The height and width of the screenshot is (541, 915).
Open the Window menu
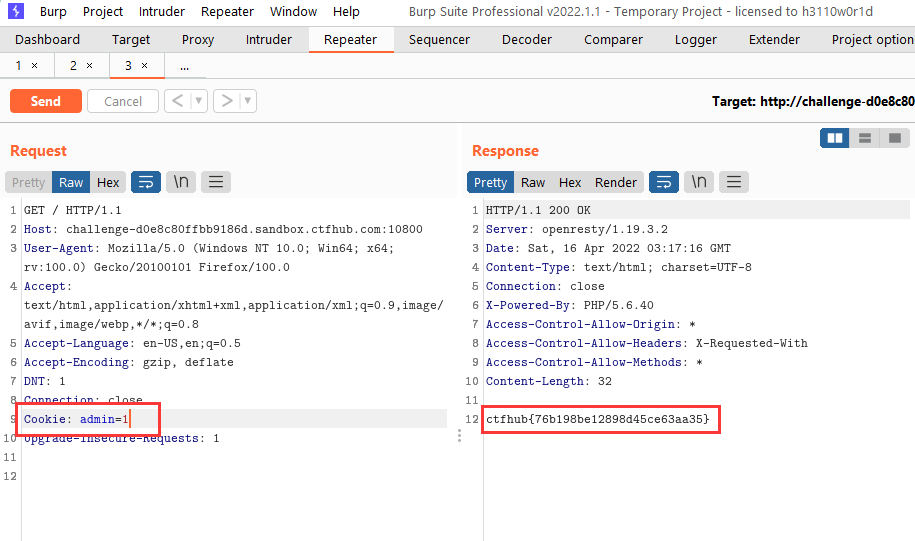pyautogui.click(x=294, y=12)
